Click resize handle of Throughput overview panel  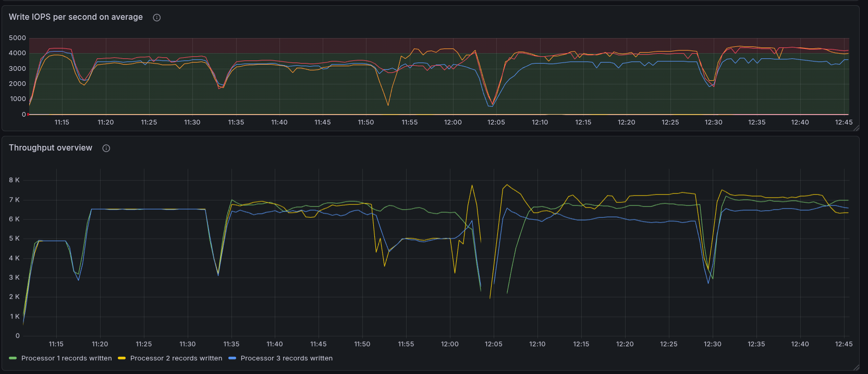click(856, 367)
